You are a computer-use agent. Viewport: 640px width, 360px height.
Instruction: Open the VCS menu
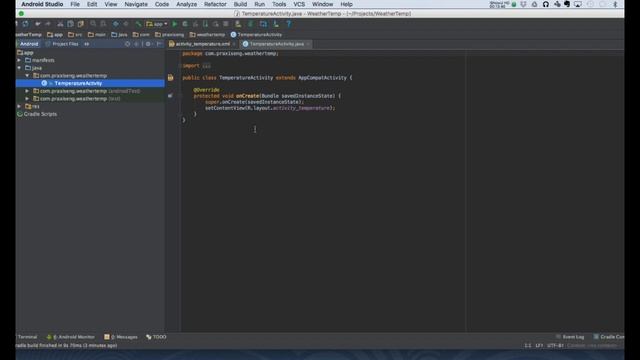click(299, 4)
